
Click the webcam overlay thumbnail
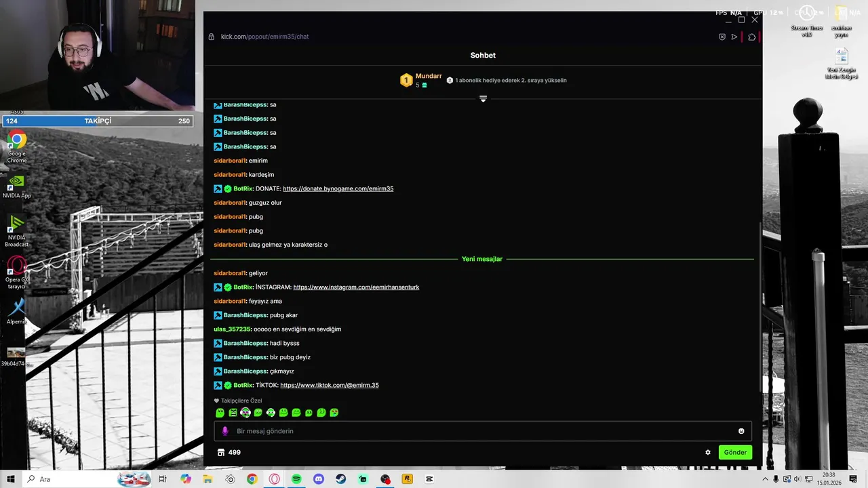tap(98, 55)
